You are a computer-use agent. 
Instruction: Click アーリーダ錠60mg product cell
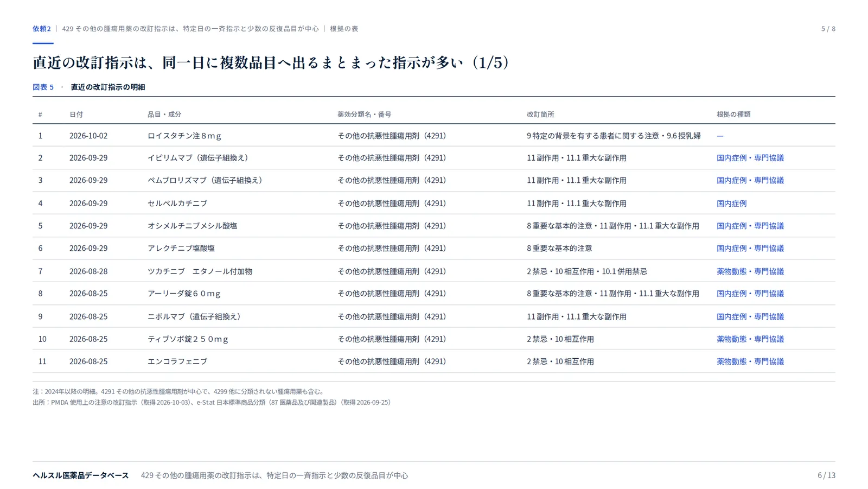click(x=184, y=294)
